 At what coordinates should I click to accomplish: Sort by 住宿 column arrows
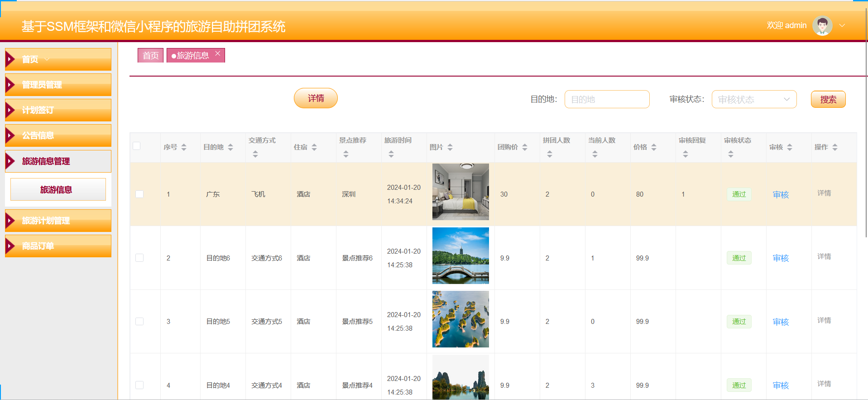pyautogui.click(x=314, y=147)
